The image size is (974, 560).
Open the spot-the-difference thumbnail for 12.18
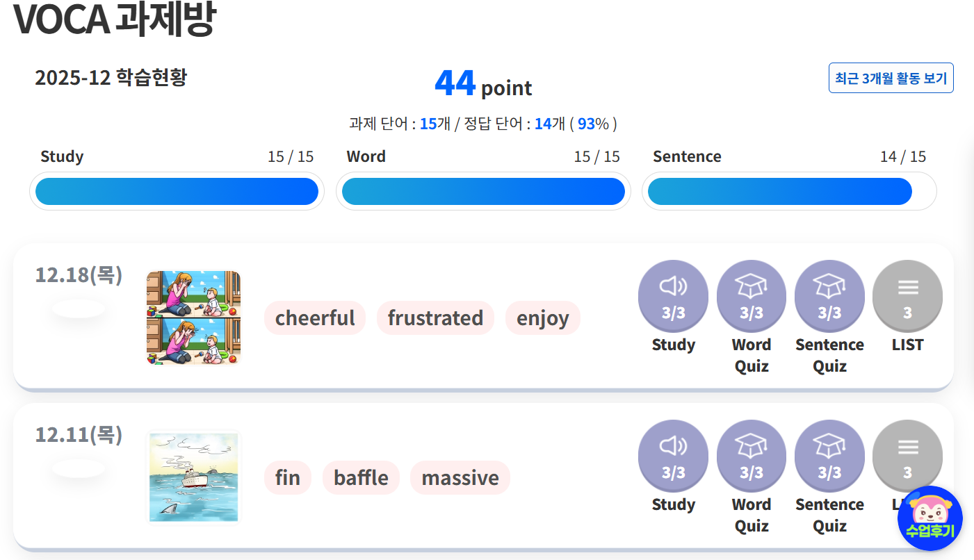[x=193, y=318]
